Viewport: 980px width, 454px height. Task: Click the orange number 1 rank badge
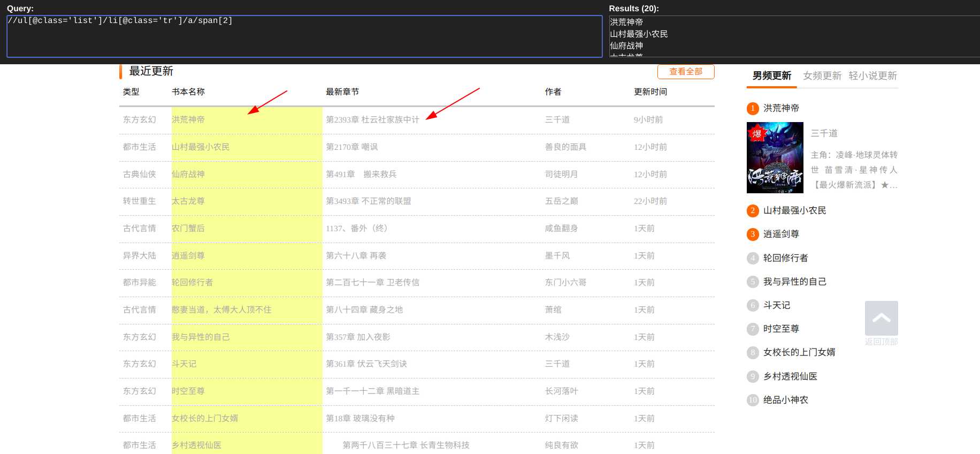pyautogui.click(x=753, y=109)
